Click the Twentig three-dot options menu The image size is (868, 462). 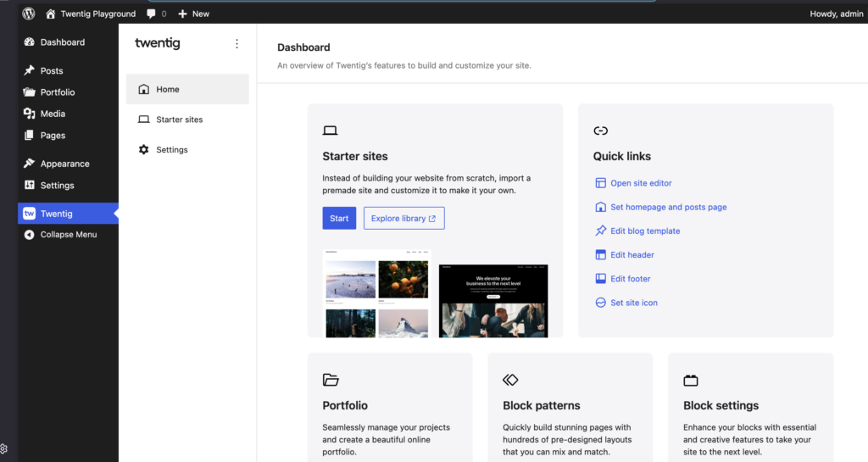pyautogui.click(x=236, y=44)
